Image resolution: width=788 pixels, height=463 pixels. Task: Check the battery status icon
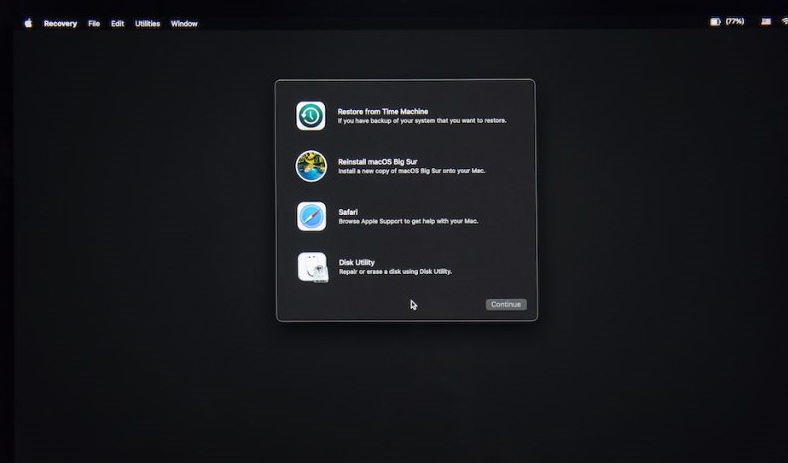[715, 22]
